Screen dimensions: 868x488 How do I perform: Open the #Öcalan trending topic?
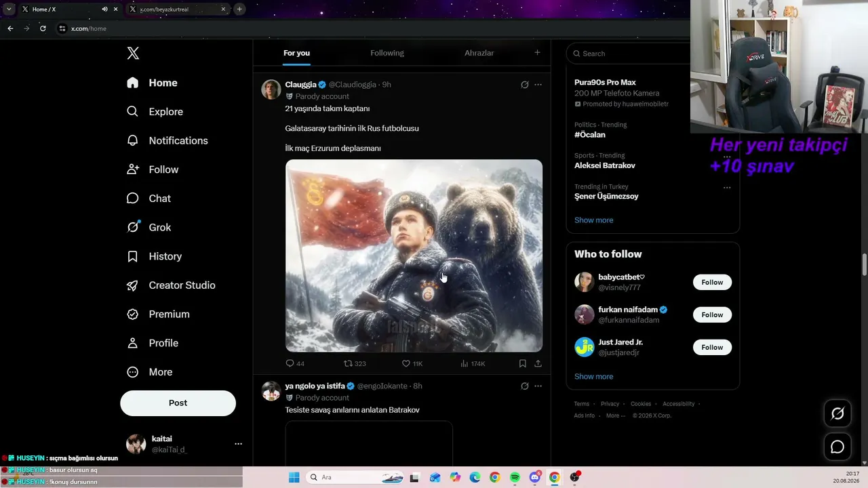(590, 135)
